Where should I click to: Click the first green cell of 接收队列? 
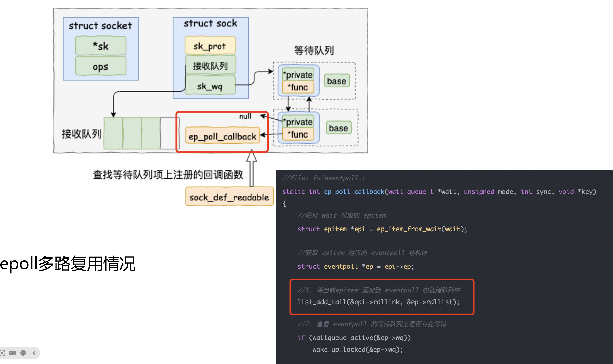click(x=113, y=133)
